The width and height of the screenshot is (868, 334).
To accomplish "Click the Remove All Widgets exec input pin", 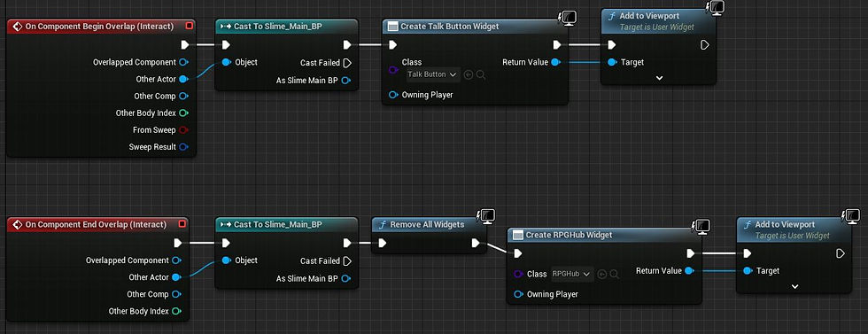I will [x=383, y=243].
